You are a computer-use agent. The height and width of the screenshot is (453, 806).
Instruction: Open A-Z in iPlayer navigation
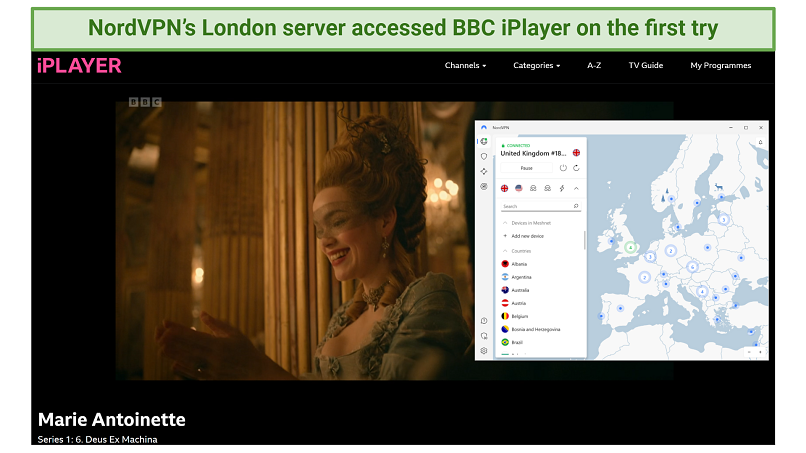point(594,65)
